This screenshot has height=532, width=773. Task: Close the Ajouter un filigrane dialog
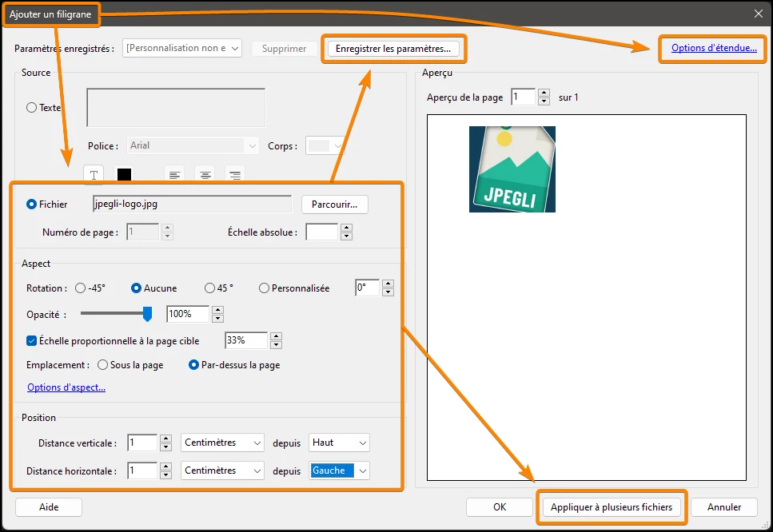(x=758, y=14)
